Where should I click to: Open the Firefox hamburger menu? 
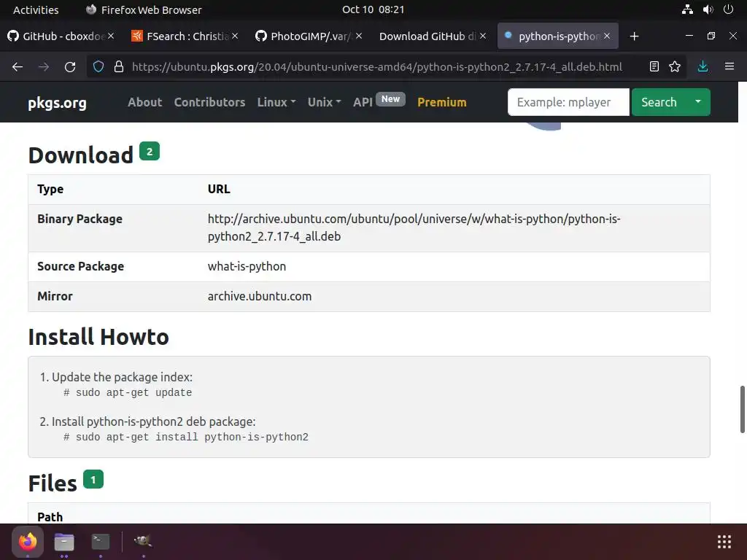(x=729, y=66)
